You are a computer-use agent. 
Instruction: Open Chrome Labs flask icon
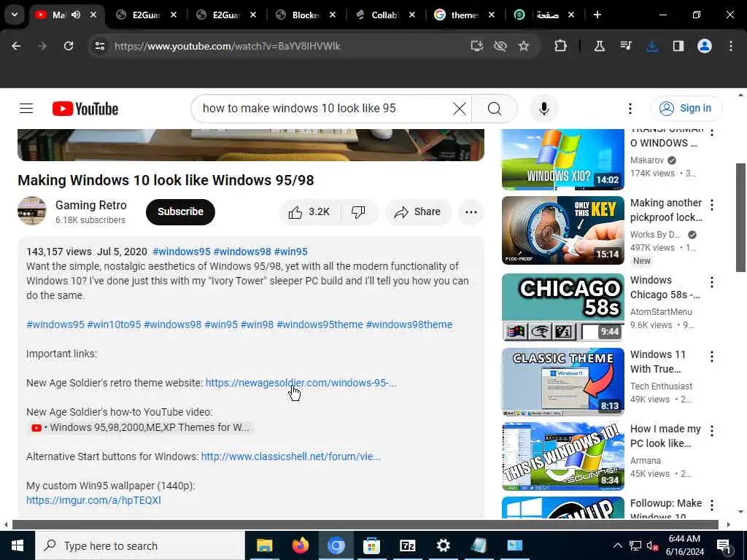coord(600,46)
